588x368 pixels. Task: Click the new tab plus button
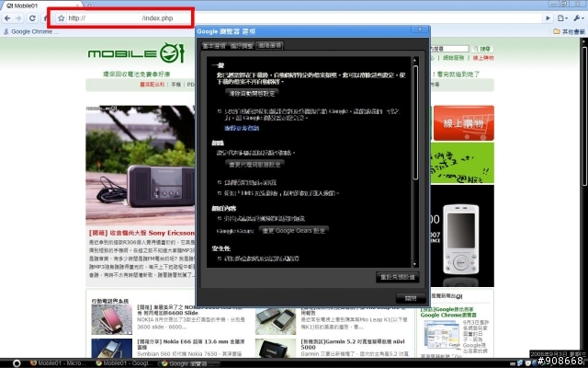coord(89,6)
